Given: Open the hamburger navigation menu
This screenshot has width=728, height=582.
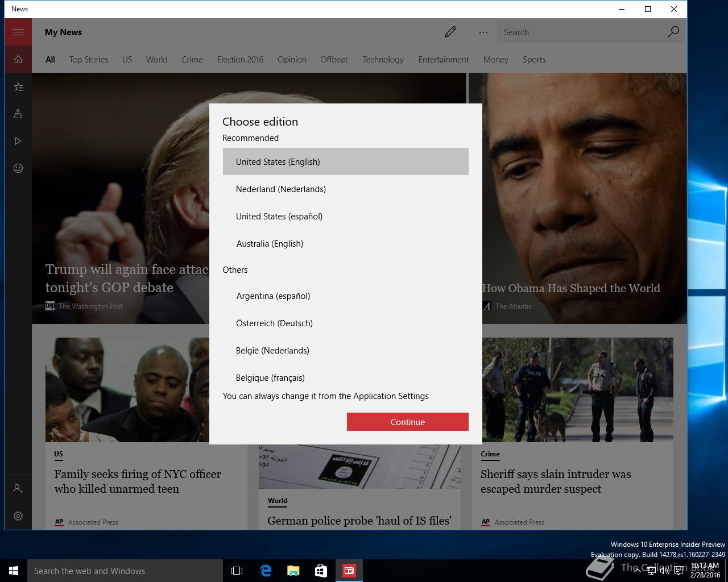Looking at the screenshot, I should click(18, 32).
